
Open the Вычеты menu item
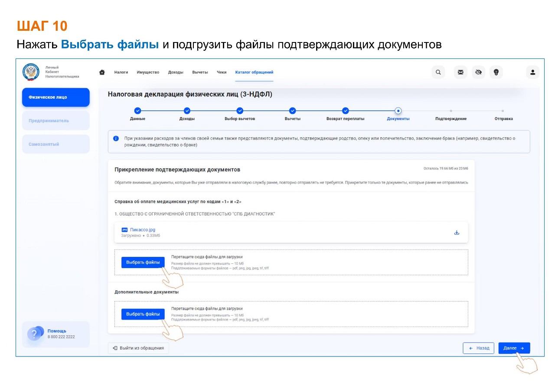click(200, 72)
